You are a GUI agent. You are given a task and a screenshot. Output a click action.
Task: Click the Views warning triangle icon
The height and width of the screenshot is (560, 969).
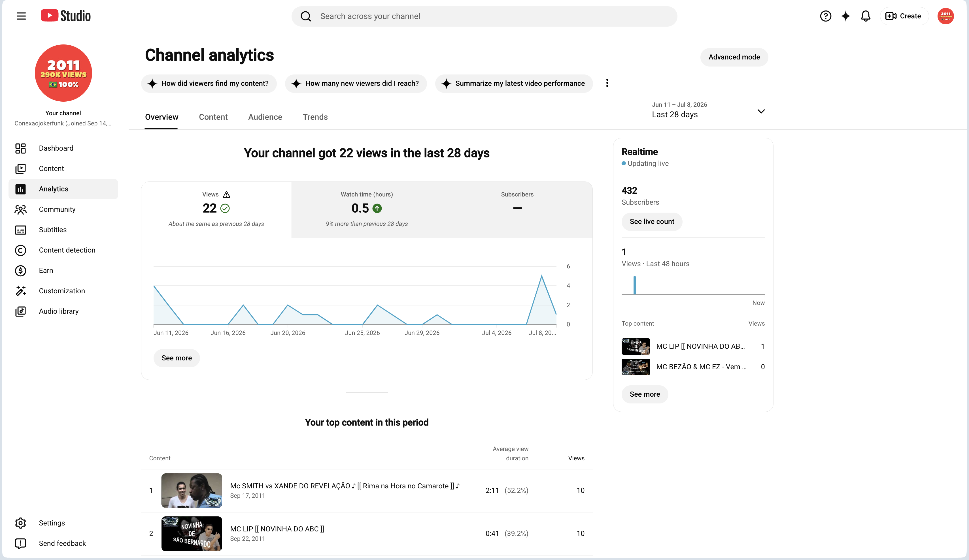[226, 194]
